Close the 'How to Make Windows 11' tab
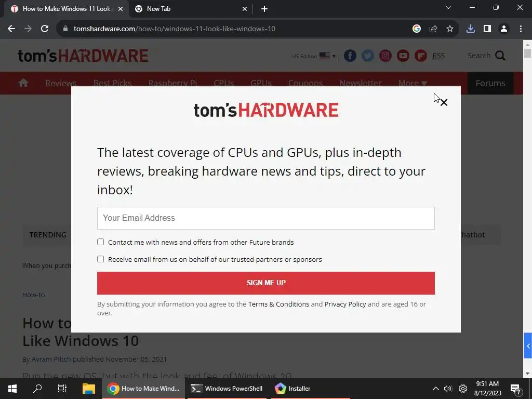Image resolution: width=532 pixels, height=399 pixels. (x=121, y=9)
